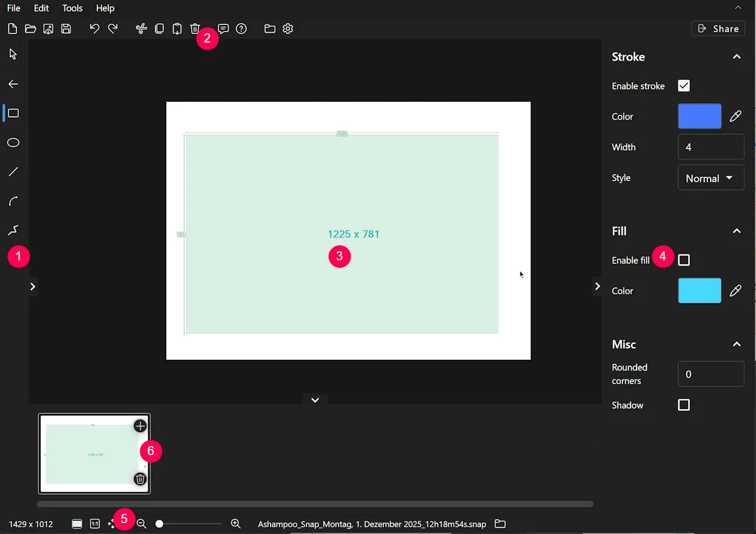Save the document with the floppy disk icon
Screen dimensions: 756x534
[66, 29]
